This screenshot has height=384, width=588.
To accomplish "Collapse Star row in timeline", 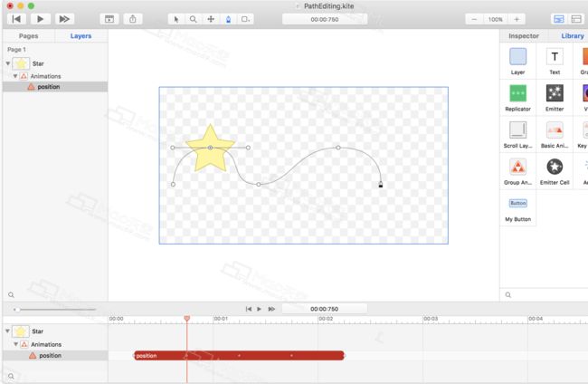I will (x=7, y=331).
